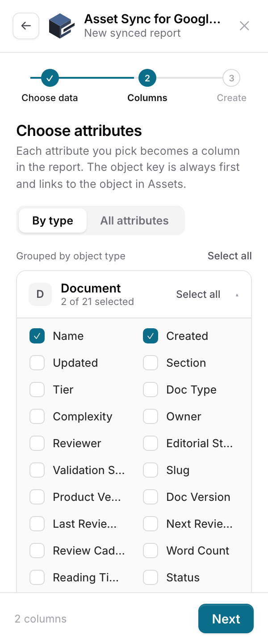This screenshot has height=644, width=268.
Task: Click '2 of 21 selected' text
Action: tap(97, 301)
